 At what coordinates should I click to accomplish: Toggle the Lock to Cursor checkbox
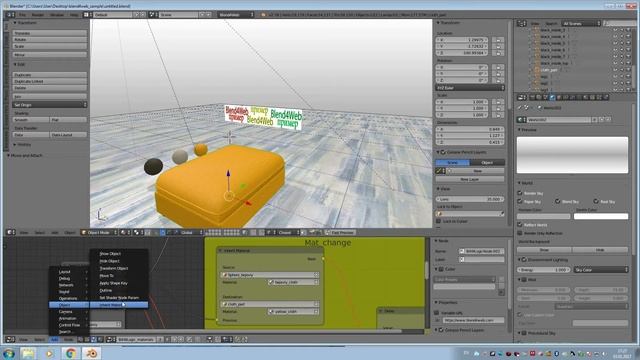point(439,221)
